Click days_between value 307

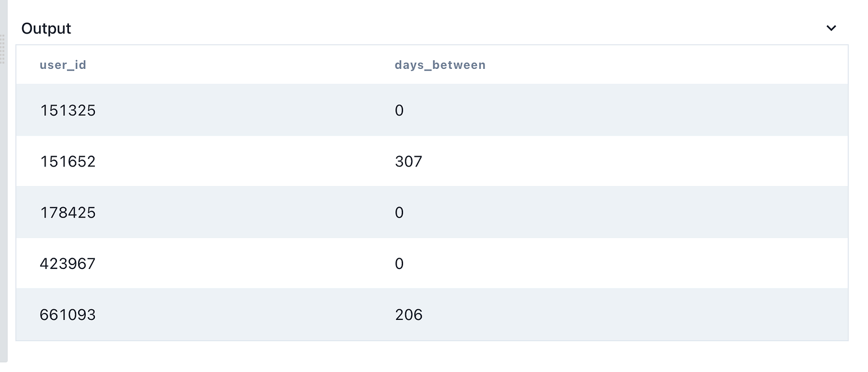[x=409, y=162]
